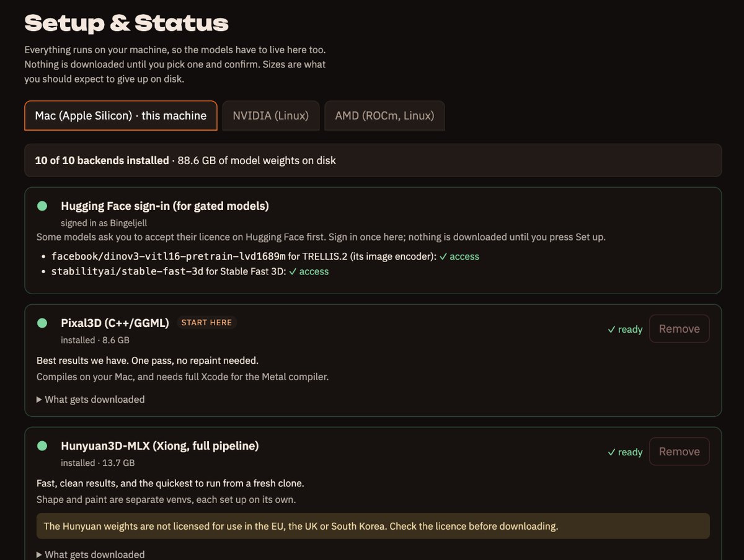Click 'Best results we have' description
Screen dimensions: 744x560
pyautogui.click(x=148, y=361)
